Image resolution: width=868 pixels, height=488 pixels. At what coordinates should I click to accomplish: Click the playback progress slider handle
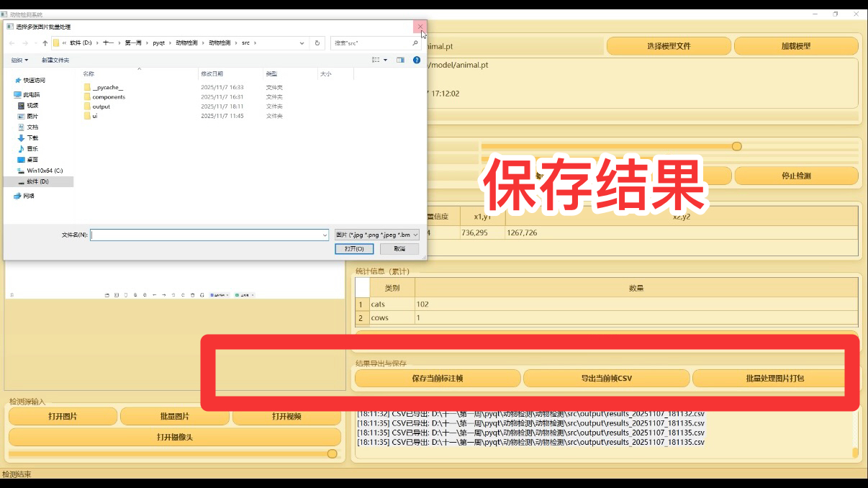tap(332, 453)
